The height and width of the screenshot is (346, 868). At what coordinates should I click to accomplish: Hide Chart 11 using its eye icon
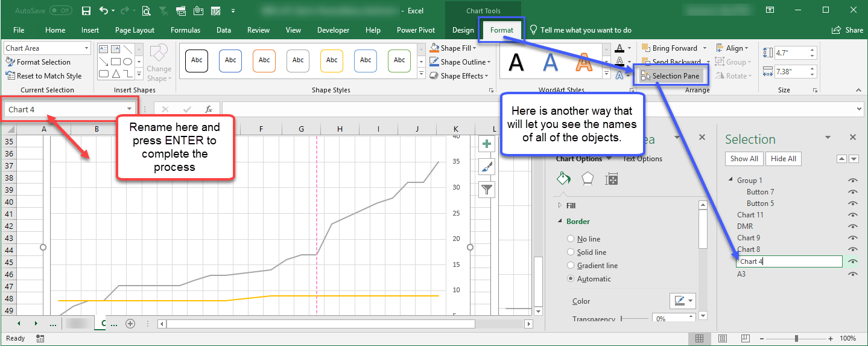coord(852,215)
